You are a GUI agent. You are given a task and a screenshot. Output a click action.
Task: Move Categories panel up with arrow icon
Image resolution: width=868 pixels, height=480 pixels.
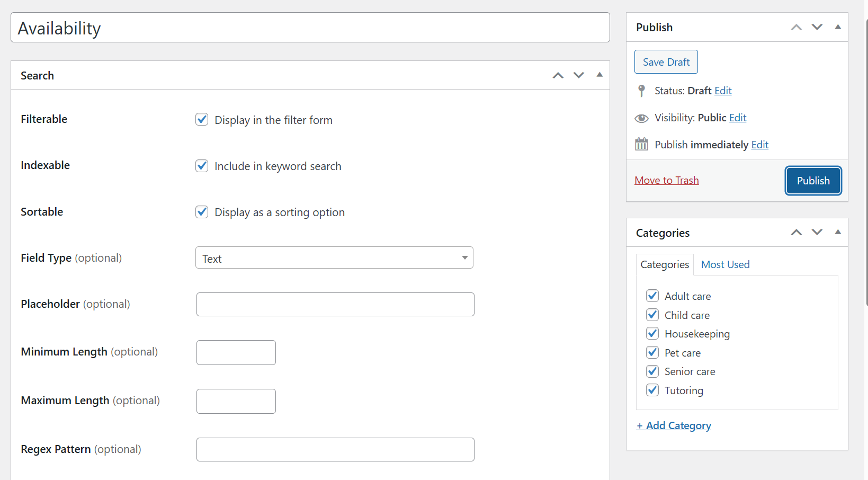(796, 232)
